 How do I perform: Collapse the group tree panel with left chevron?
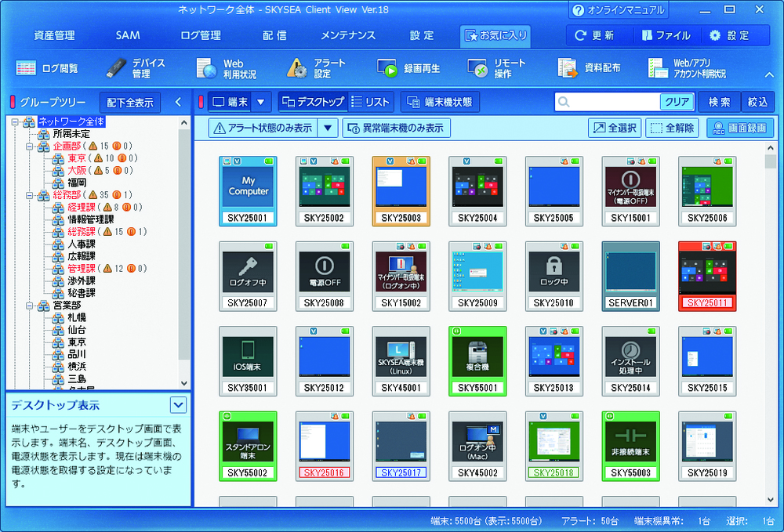[x=179, y=103]
